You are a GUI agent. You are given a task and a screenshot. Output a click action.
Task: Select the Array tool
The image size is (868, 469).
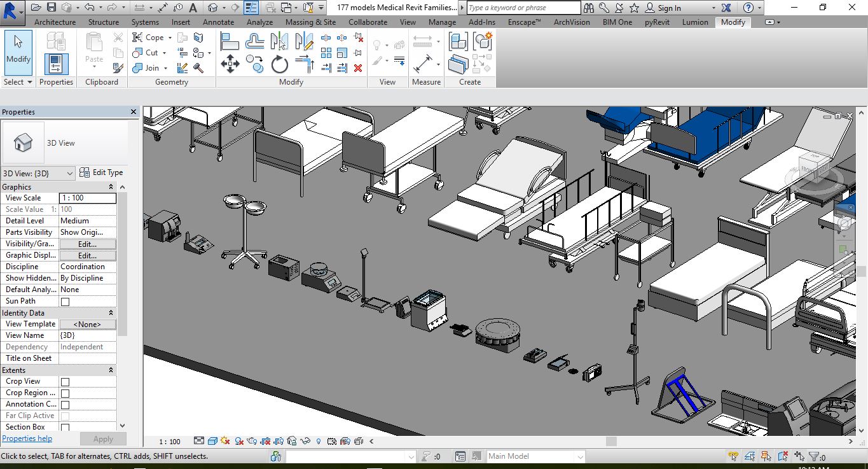click(x=326, y=53)
